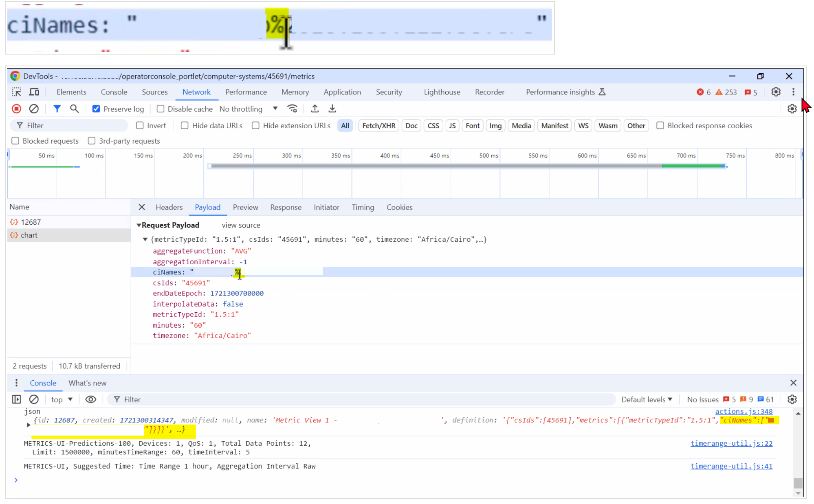This screenshot has height=504, width=814.
Task: Stop recording network log
Action: click(16, 109)
